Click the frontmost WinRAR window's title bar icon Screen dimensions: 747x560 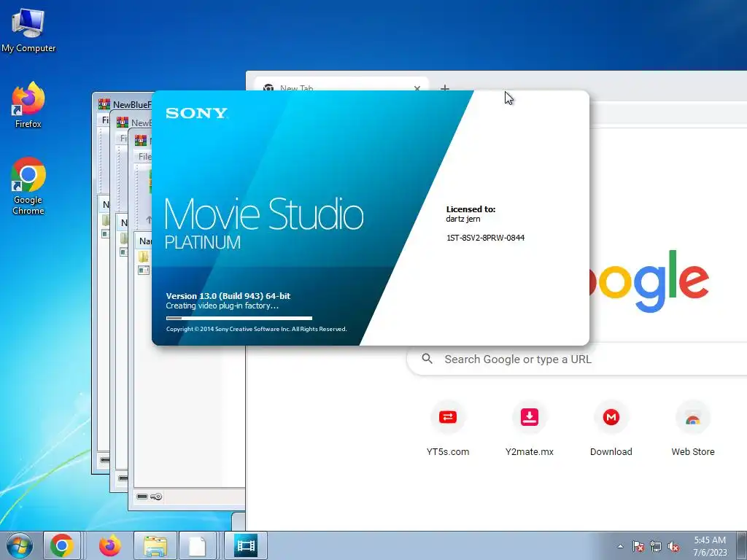click(x=141, y=140)
